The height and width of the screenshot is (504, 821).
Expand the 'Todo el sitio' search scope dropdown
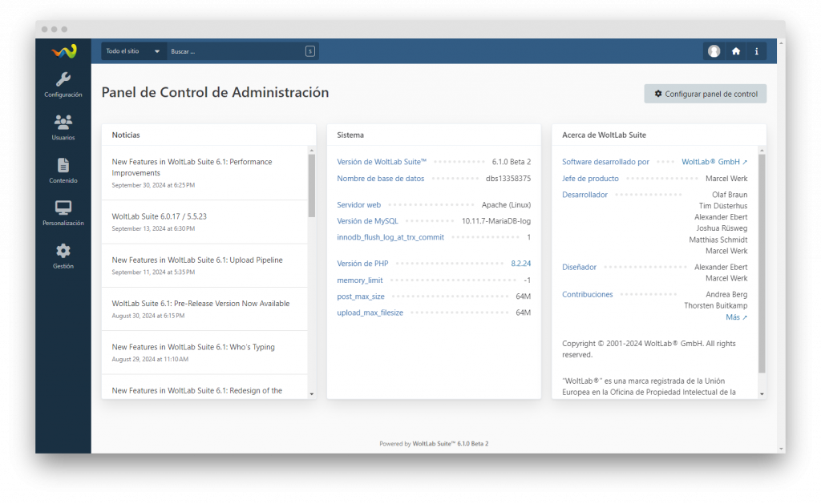click(x=134, y=51)
